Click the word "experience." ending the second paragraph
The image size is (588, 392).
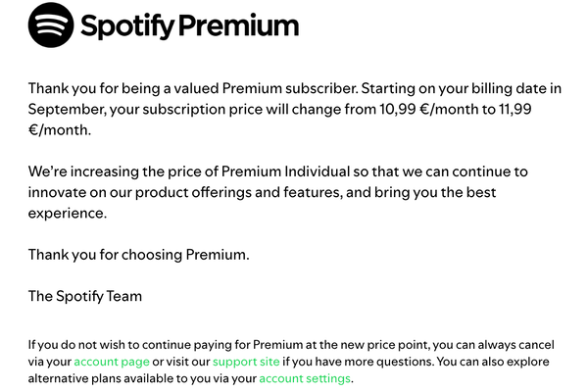pyautogui.click(x=67, y=213)
